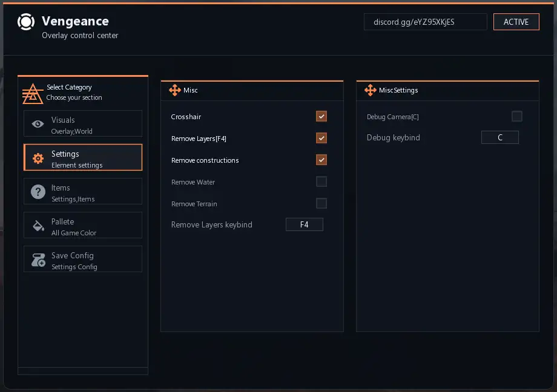Click the move-arrows icon in Misc header
The image size is (557, 392).
175,90
